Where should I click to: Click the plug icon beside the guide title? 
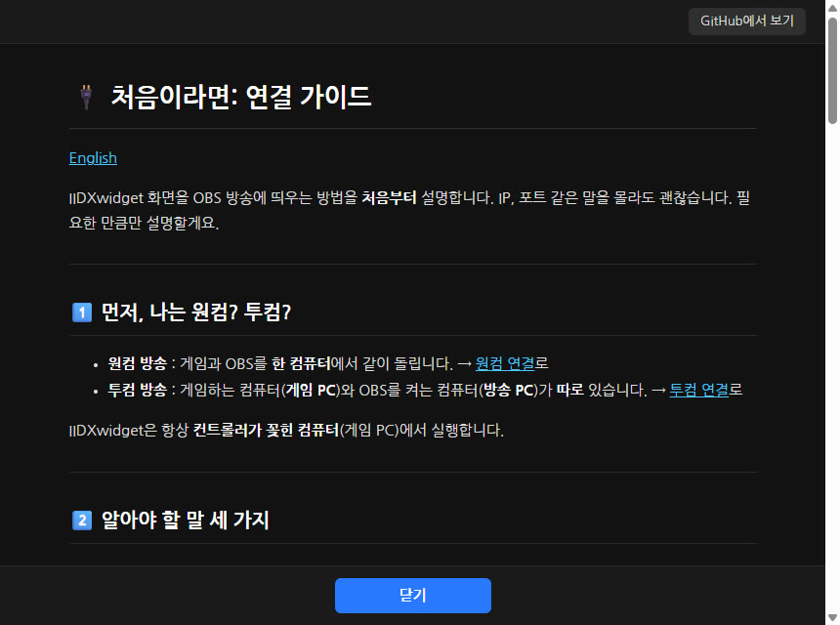[x=86, y=98]
